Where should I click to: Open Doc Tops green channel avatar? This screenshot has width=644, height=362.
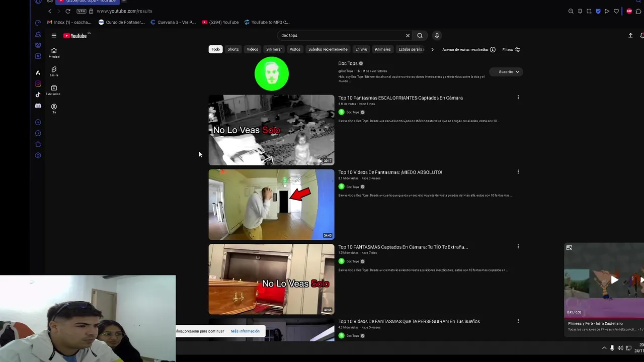tap(272, 74)
